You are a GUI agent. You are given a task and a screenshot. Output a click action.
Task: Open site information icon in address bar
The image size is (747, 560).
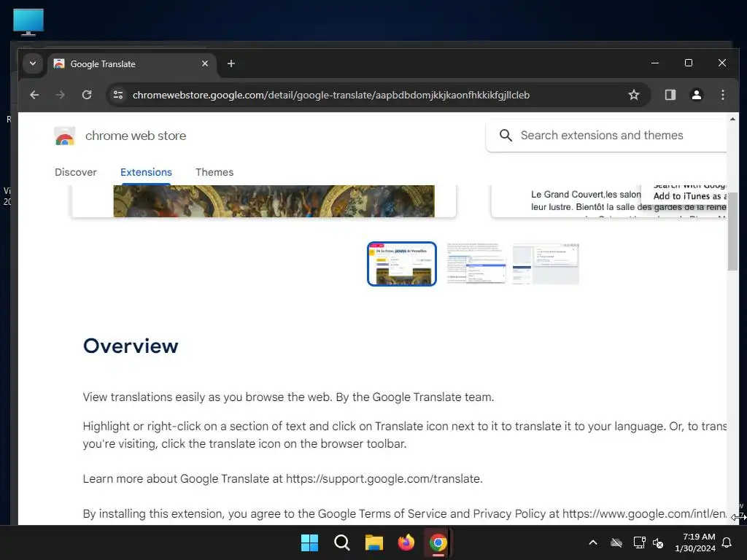pyautogui.click(x=118, y=95)
